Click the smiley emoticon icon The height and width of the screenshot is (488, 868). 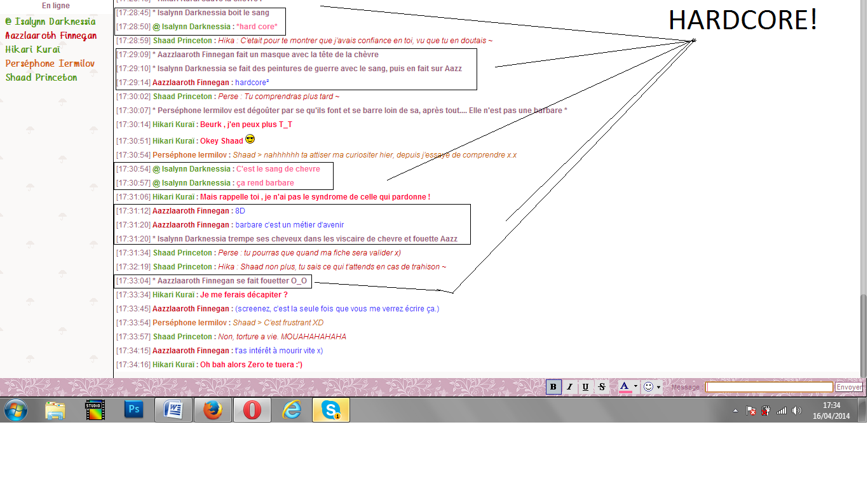[x=648, y=387]
